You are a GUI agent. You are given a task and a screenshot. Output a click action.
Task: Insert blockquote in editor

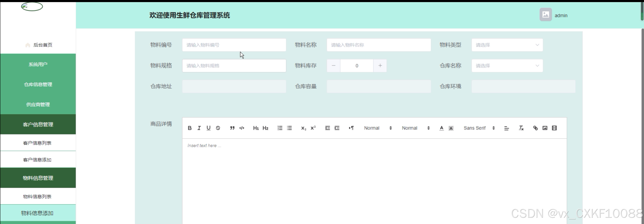tap(232, 128)
